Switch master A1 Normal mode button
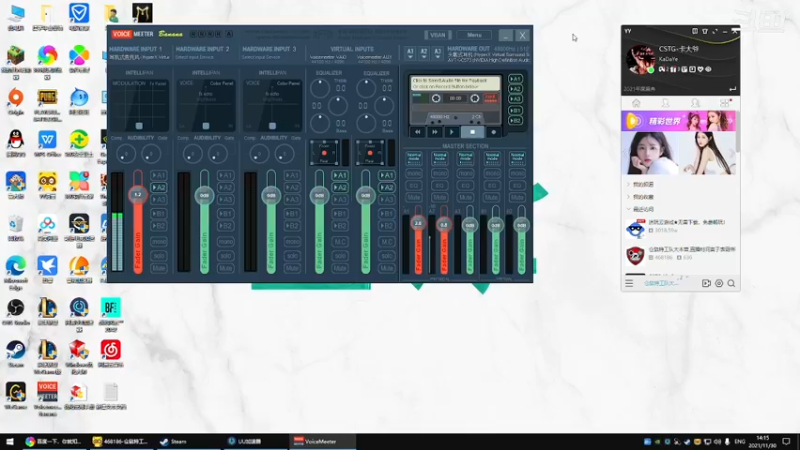 (414, 158)
